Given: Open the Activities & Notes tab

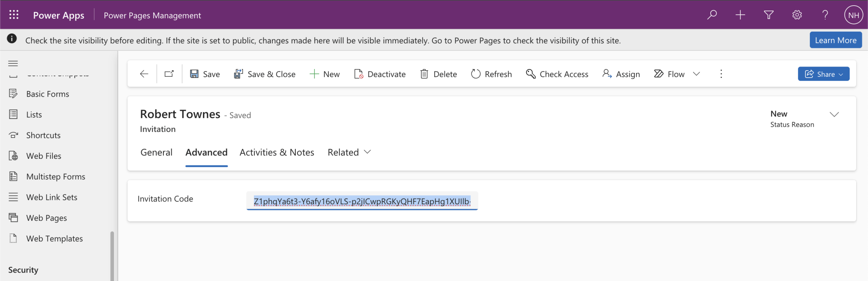Looking at the screenshot, I should (277, 152).
